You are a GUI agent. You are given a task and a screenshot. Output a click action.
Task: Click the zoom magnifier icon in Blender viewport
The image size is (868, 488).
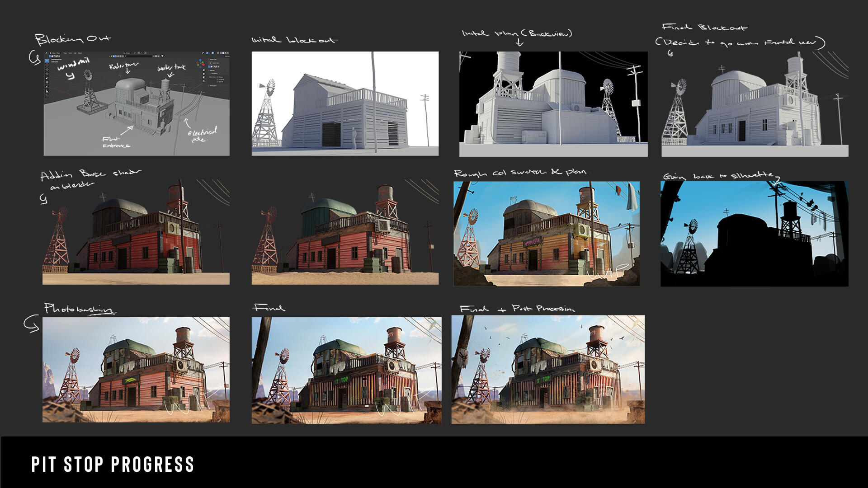(x=204, y=70)
